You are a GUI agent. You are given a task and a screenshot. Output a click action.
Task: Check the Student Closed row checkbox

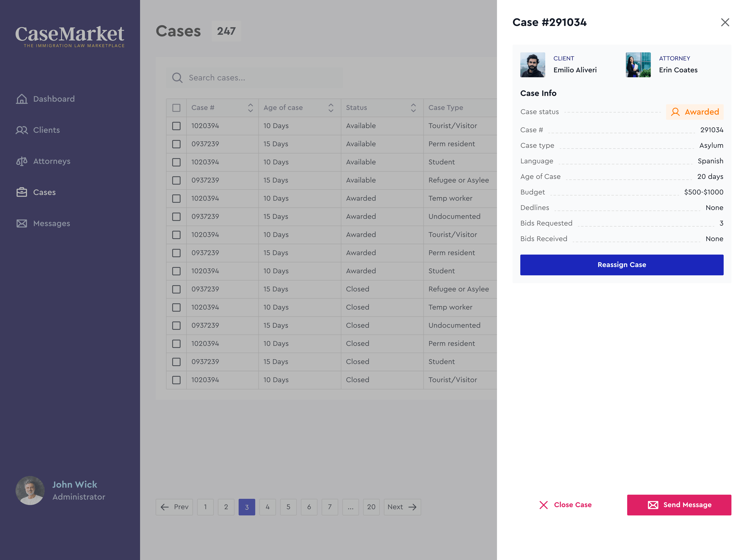click(176, 362)
